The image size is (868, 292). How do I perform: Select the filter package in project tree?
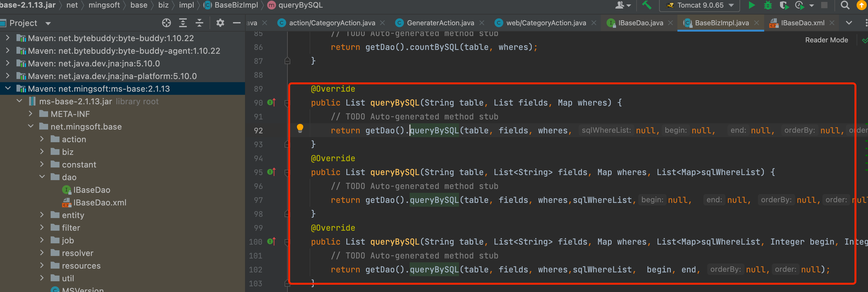pyautogui.click(x=71, y=228)
